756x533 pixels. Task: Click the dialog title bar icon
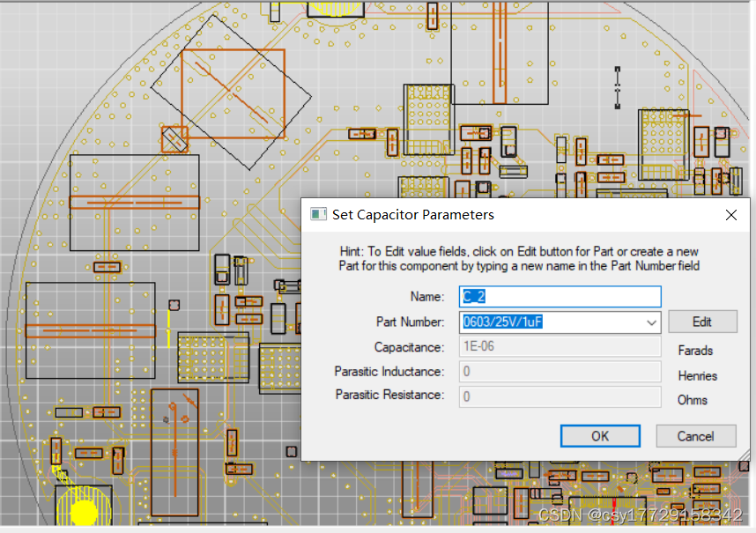pos(318,214)
